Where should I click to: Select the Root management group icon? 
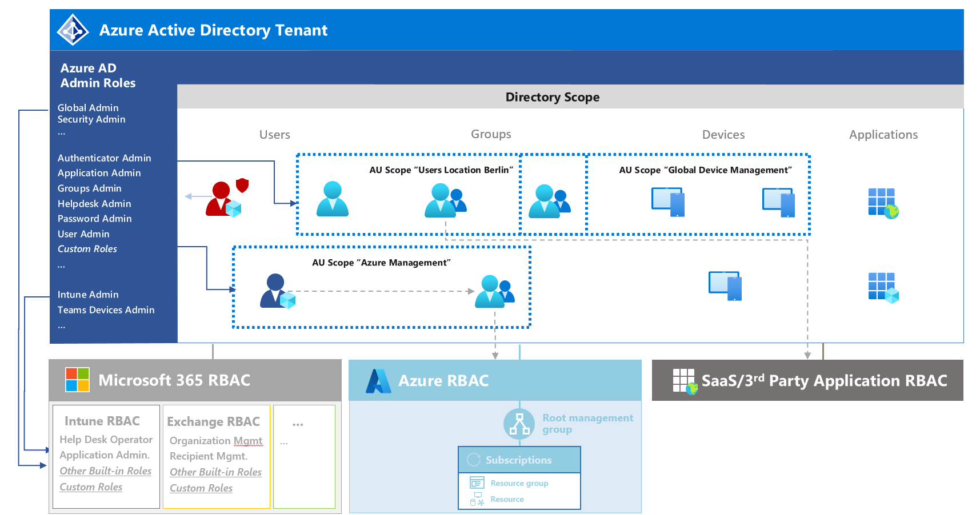tap(519, 424)
